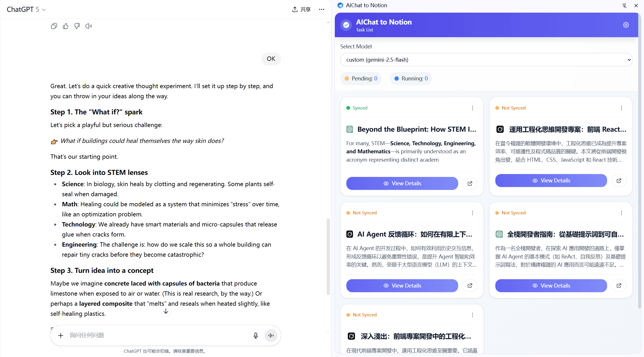Screen dimensions: 644x357
Task: Click the read aloud speaker icon
Action: [88, 26]
